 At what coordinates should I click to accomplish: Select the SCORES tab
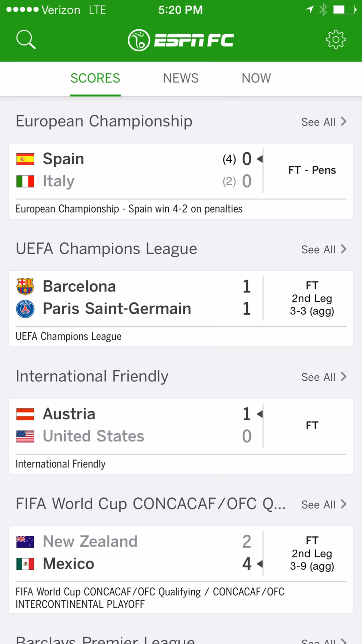click(x=95, y=78)
